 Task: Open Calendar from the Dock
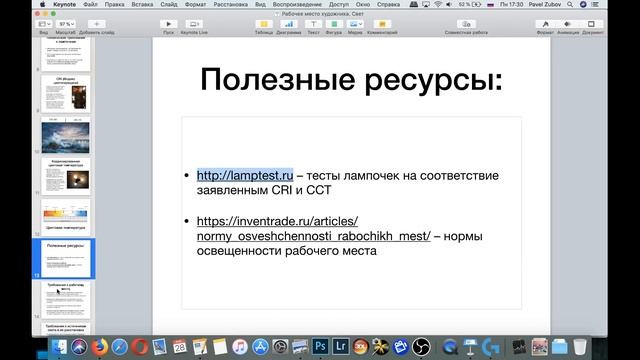180,347
